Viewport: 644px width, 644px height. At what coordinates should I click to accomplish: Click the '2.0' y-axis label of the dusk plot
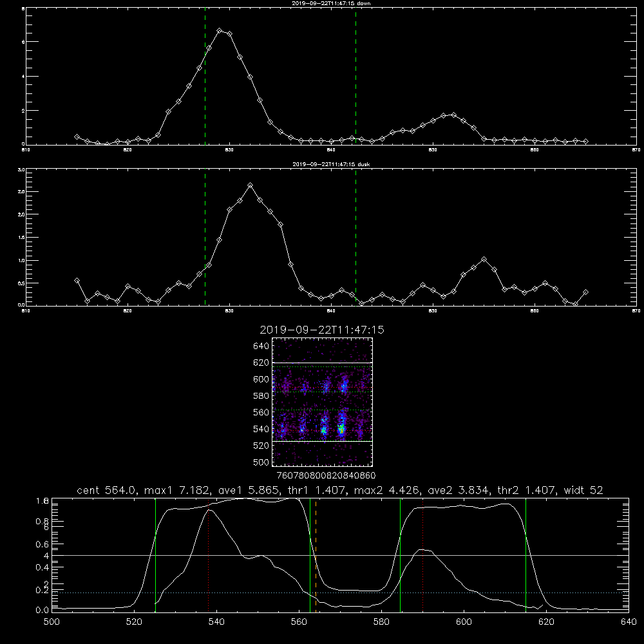[21, 214]
